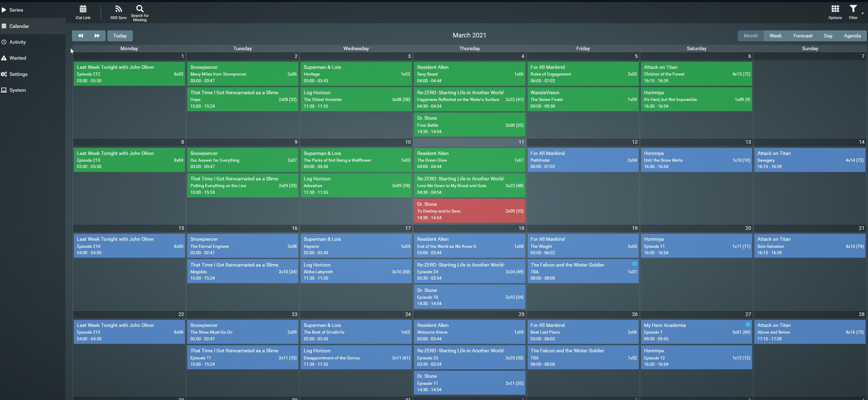Click the Today button

(x=120, y=36)
